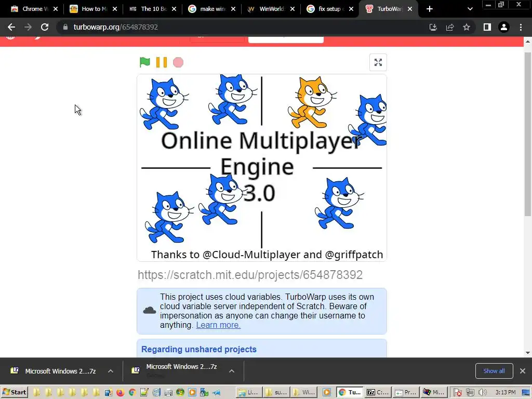Click the 3:13 PM system clock

[505, 393]
